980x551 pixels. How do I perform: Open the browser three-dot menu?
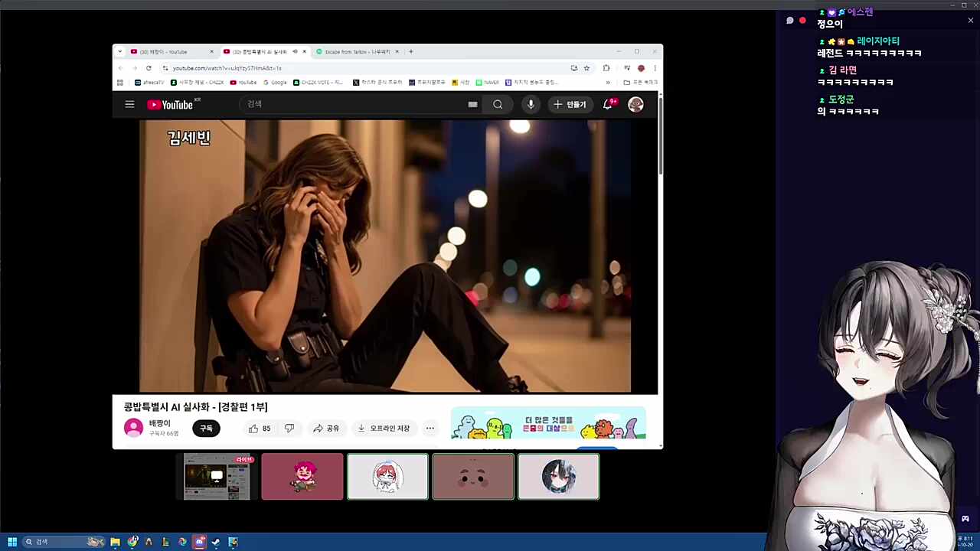point(655,68)
